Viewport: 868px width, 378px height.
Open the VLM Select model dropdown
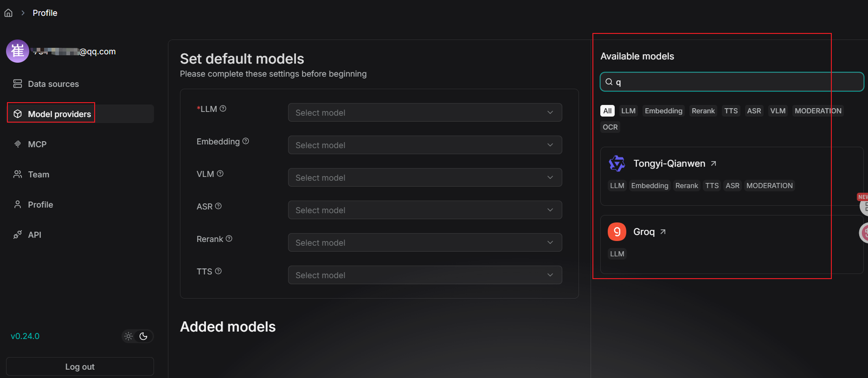coord(425,177)
